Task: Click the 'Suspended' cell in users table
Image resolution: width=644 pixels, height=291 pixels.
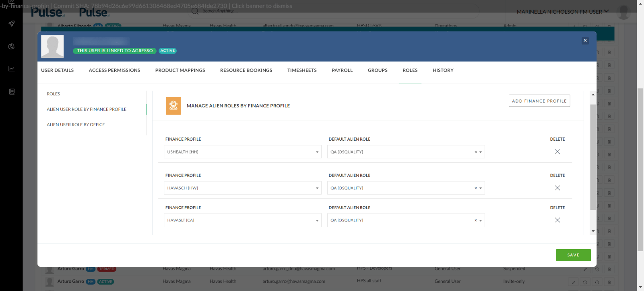Action: [x=514, y=269]
